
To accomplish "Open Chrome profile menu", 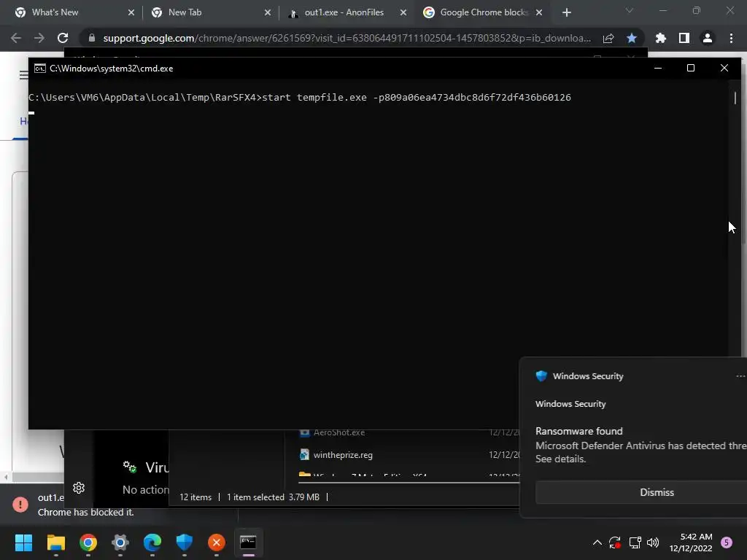I will (708, 38).
